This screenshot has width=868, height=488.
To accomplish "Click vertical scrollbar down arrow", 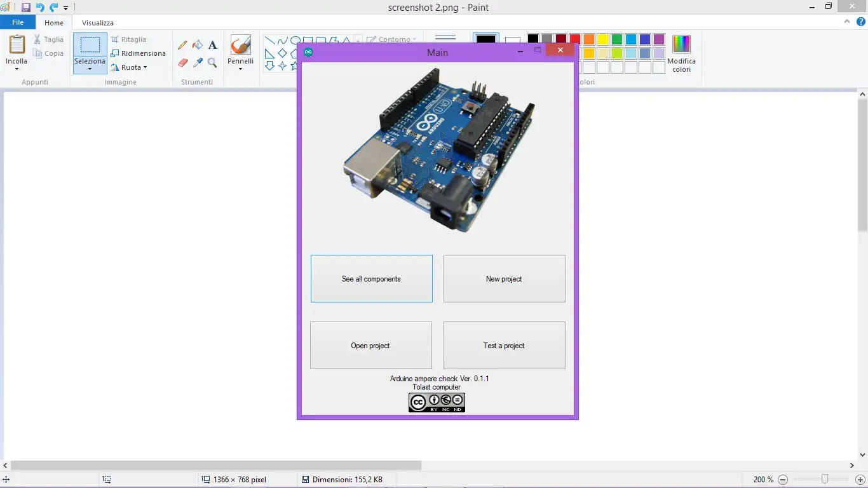I will pos(862,455).
